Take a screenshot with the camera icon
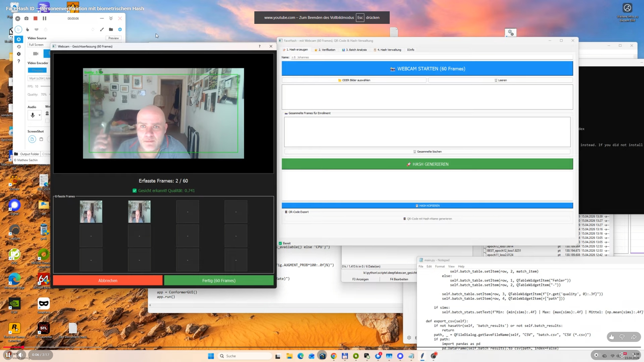This screenshot has width=644, height=362. (x=26, y=18)
